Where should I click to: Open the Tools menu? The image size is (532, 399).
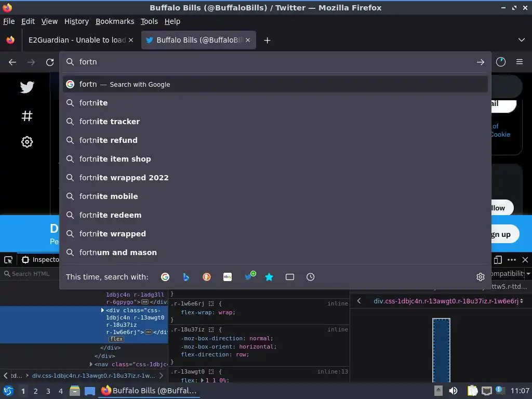149,21
